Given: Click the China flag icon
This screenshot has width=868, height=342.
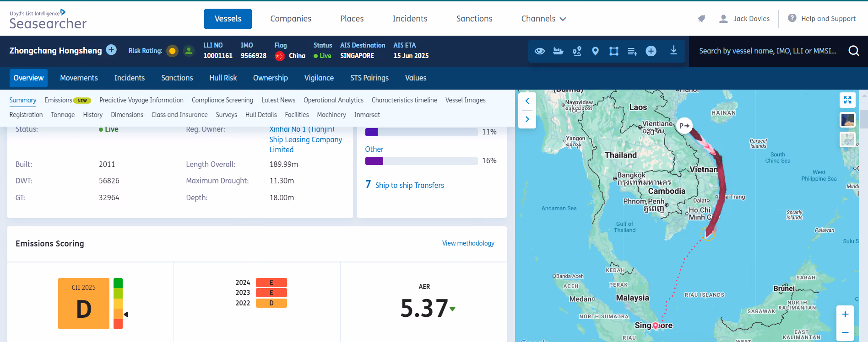Looking at the screenshot, I should pyautogui.click(x=280, y=56).
